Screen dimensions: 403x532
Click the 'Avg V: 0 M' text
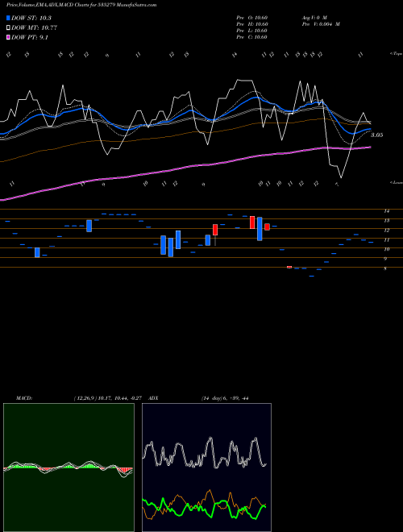(314, 18)
